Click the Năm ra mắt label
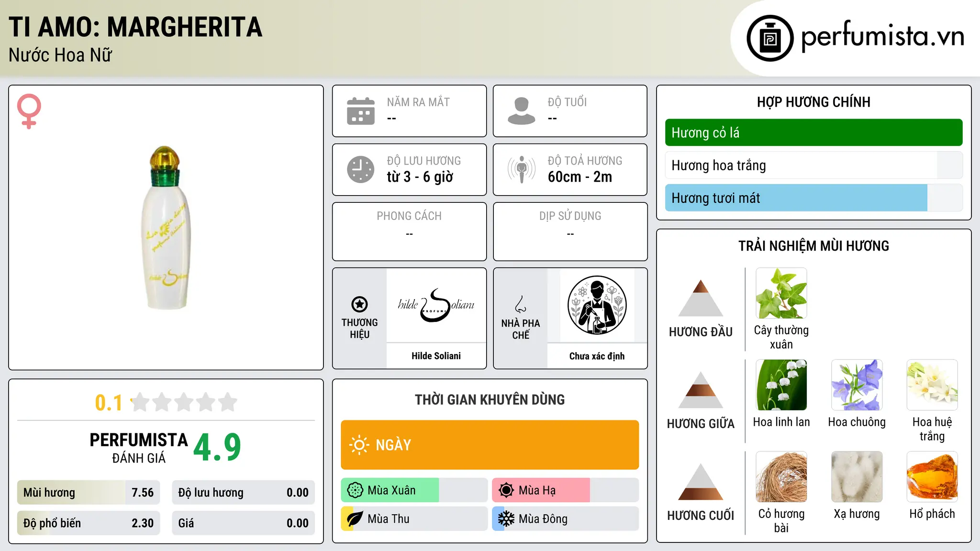The height and width of the screenshot is (551, 980). [418, 102]
